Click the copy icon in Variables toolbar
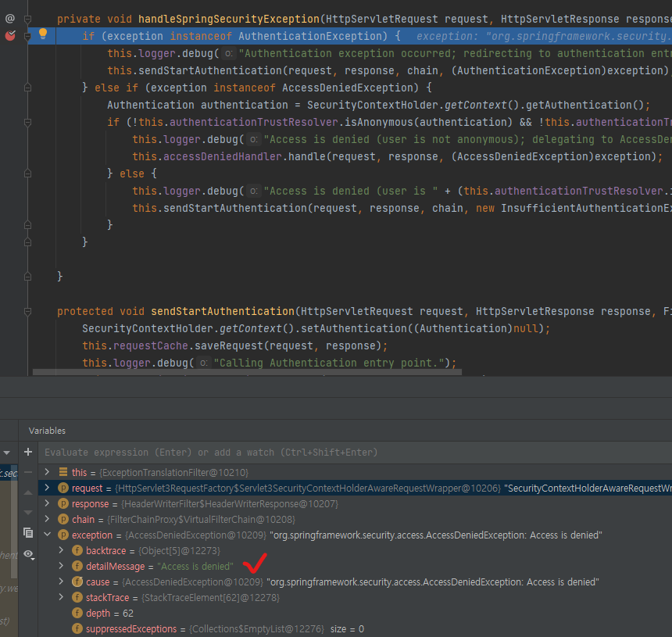The width and height of the screenshot is (672, 637). [x=28, y=533]
